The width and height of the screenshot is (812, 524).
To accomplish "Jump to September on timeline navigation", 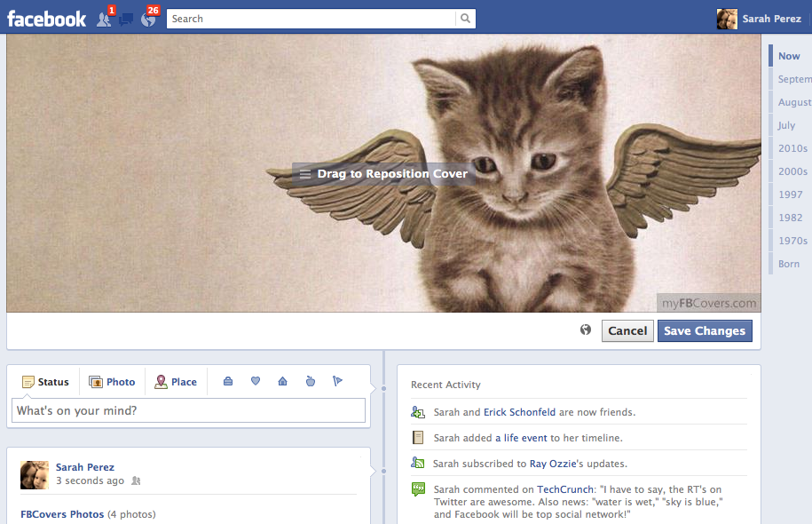I will 795,79.
